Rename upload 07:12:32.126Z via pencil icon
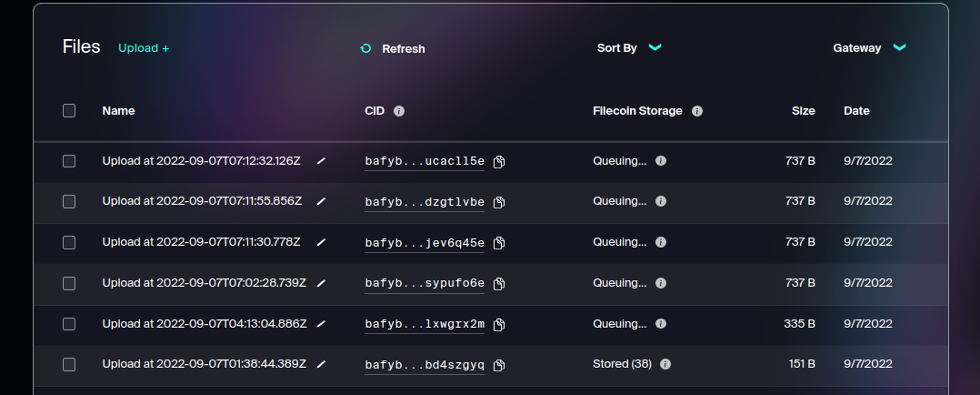Image resolution: width=980 pixels, height=395 pixels. pyautogui.click(x=321, y=161)
